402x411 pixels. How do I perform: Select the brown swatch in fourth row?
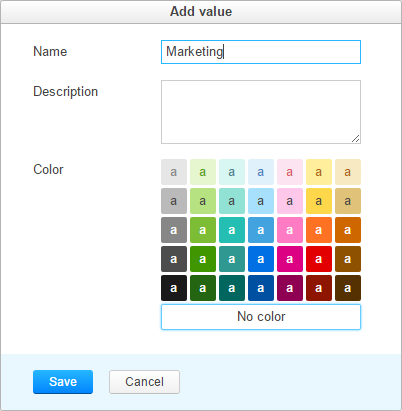coord(348,259)
